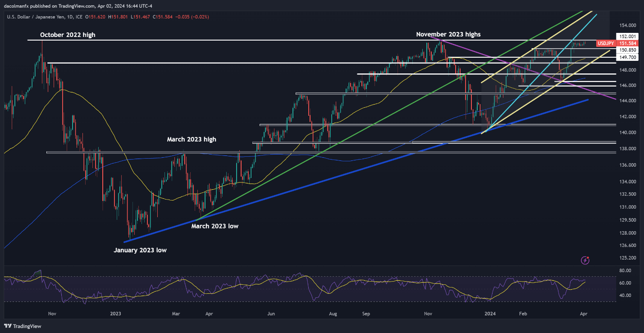Click the '2023' label on time axis
Viewport: 644px width, 333px height.
point(115,313)
